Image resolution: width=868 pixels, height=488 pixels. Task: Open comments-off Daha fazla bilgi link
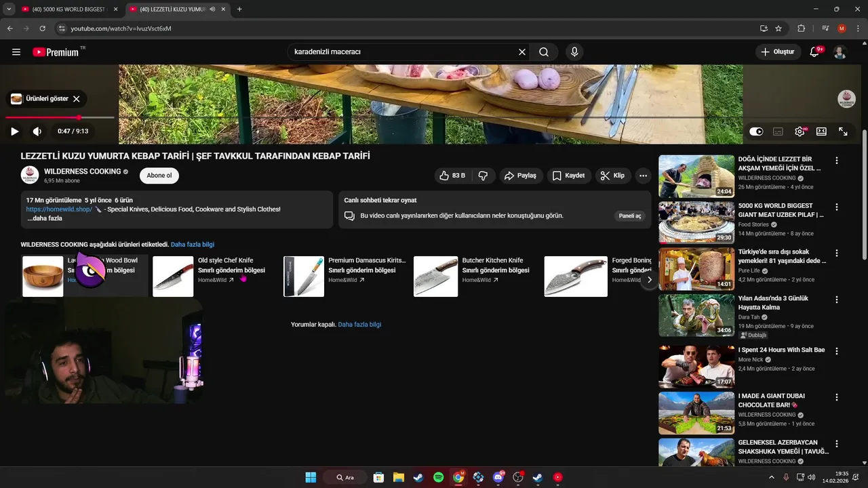[359, 325]
